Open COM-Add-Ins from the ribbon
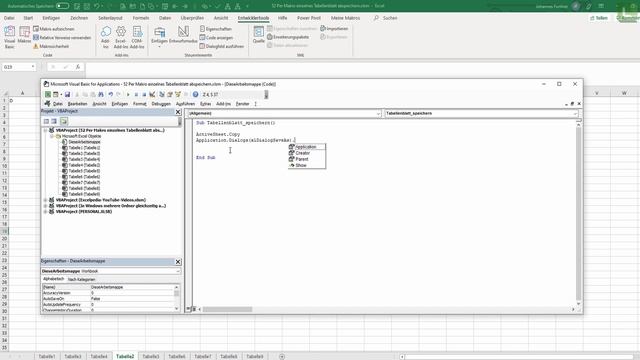Viewport: 640px width, 360px height. point(137,38)
